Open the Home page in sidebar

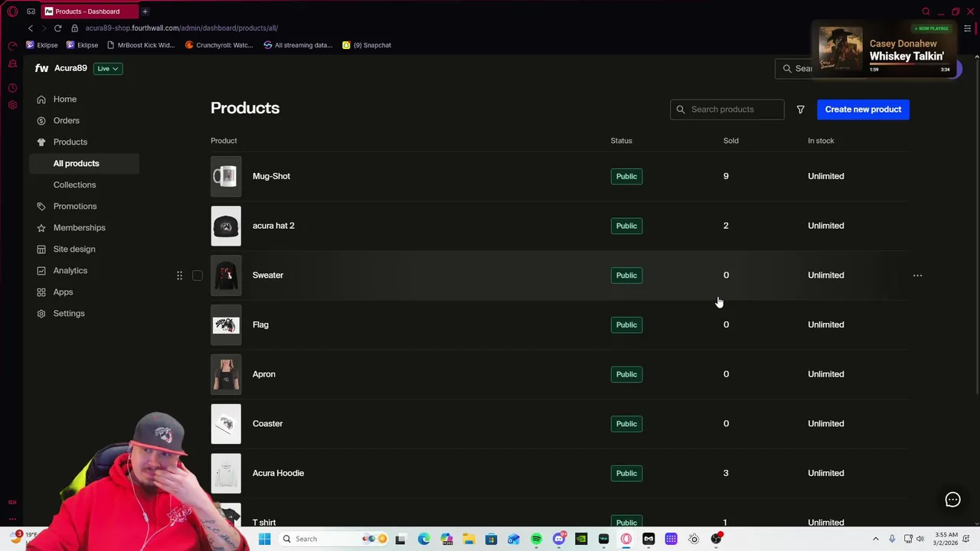65,99
